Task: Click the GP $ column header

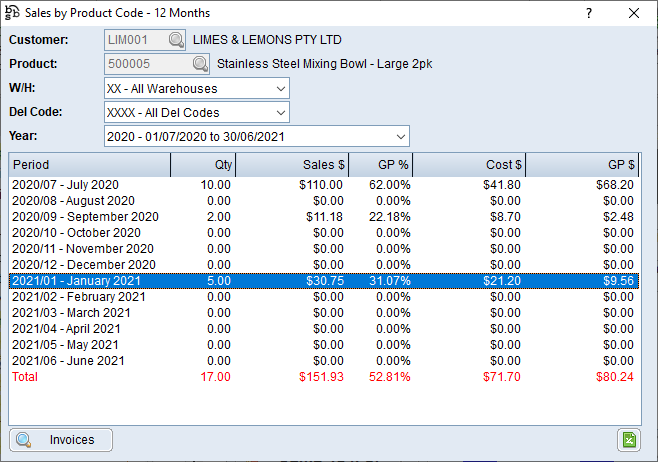Action: point(582,165)
